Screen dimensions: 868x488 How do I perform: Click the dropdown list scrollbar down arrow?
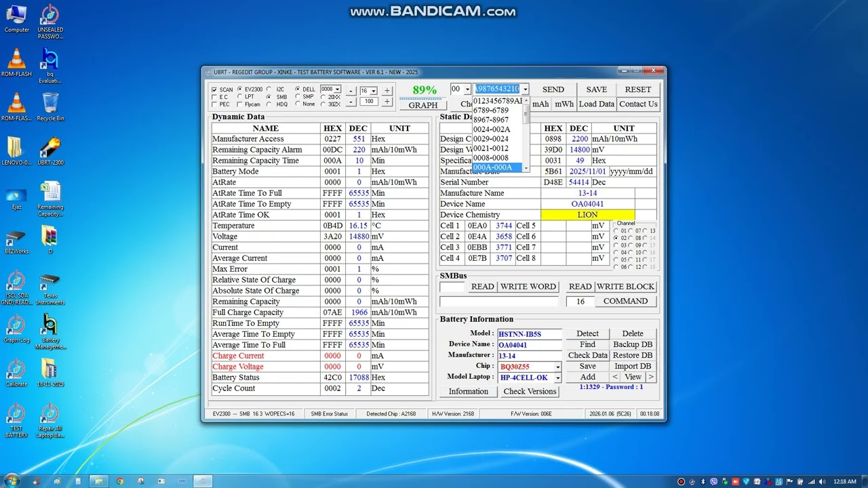(526, 168)
